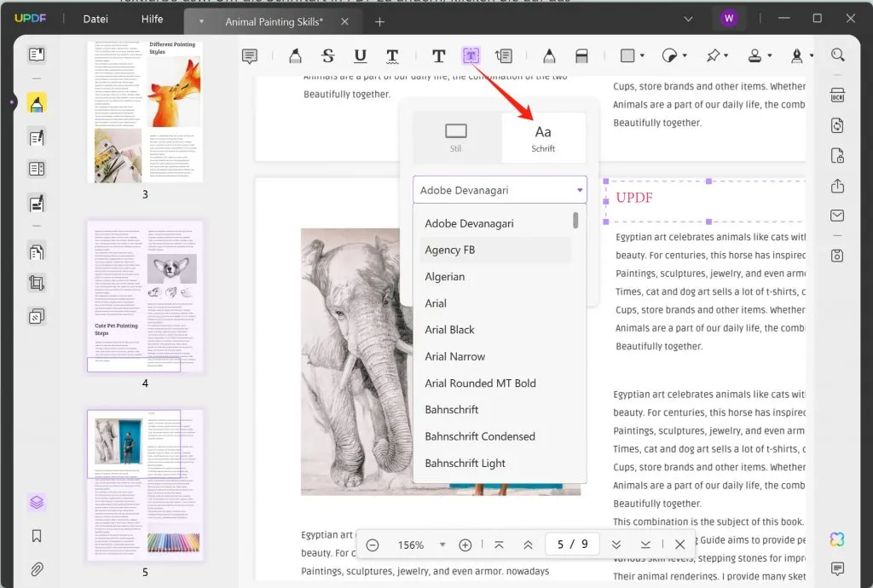873x588 pixels.
Task: Select page 4 thumbnail
Action: pos(145,297)
